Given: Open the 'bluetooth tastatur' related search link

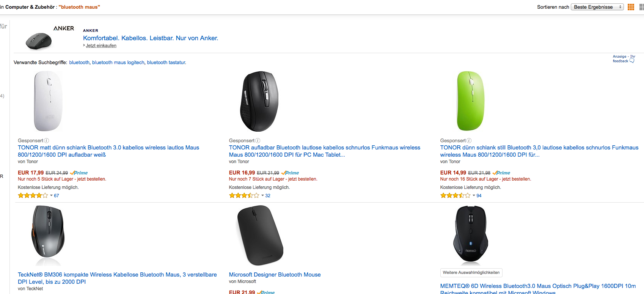Looking at the screenshot, I should pyautogui.click(x=166, y=63).
